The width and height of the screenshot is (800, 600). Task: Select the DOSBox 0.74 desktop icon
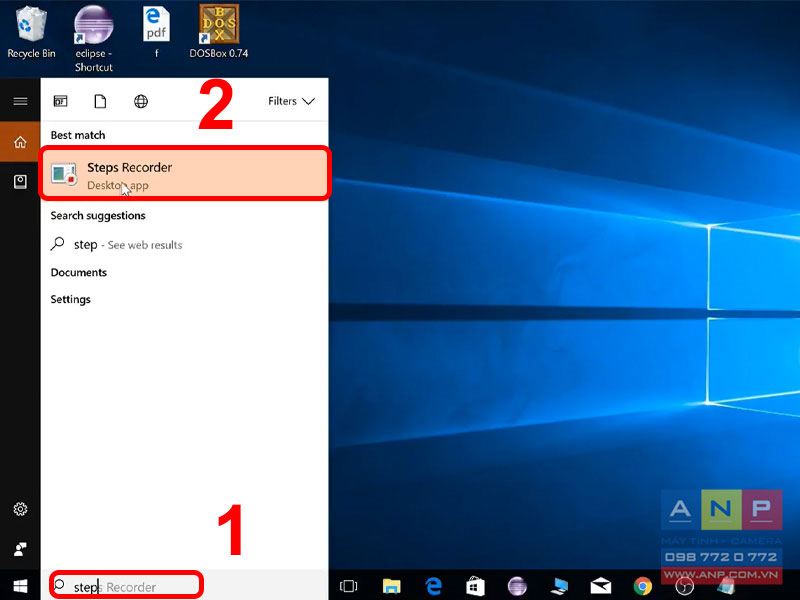click(219, 32)
